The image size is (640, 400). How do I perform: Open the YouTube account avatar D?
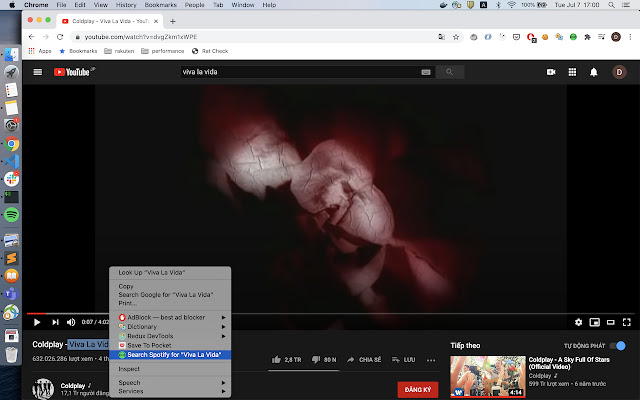pyautogui.click(x=619, y=72)
